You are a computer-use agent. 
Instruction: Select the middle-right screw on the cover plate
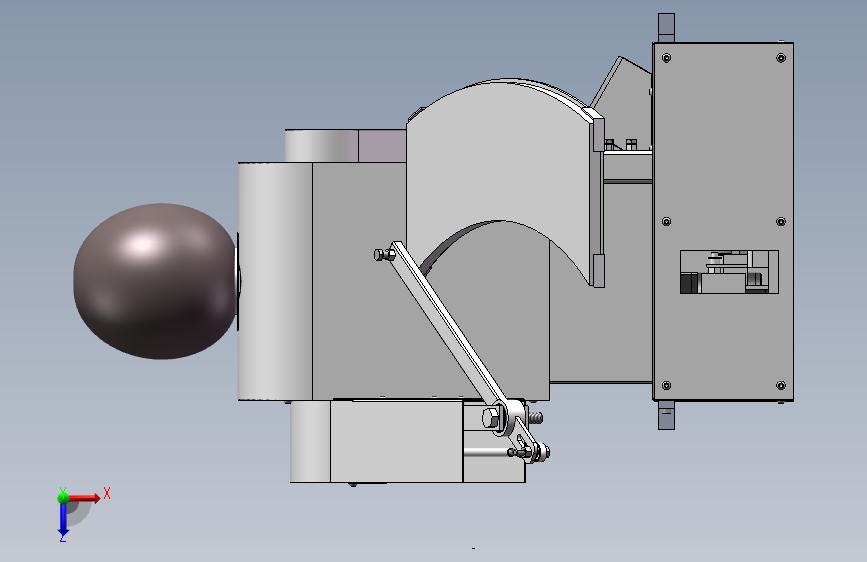(x=781, y=222)
